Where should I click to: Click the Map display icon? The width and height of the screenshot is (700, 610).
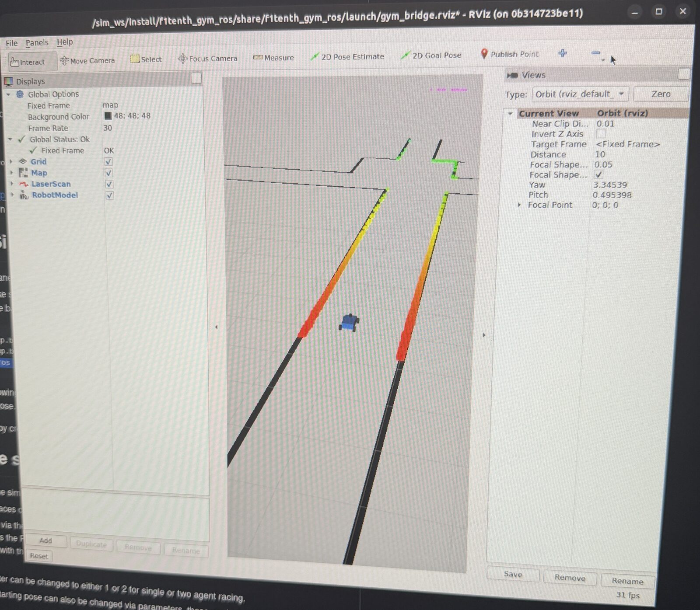[x=23, y=172]
